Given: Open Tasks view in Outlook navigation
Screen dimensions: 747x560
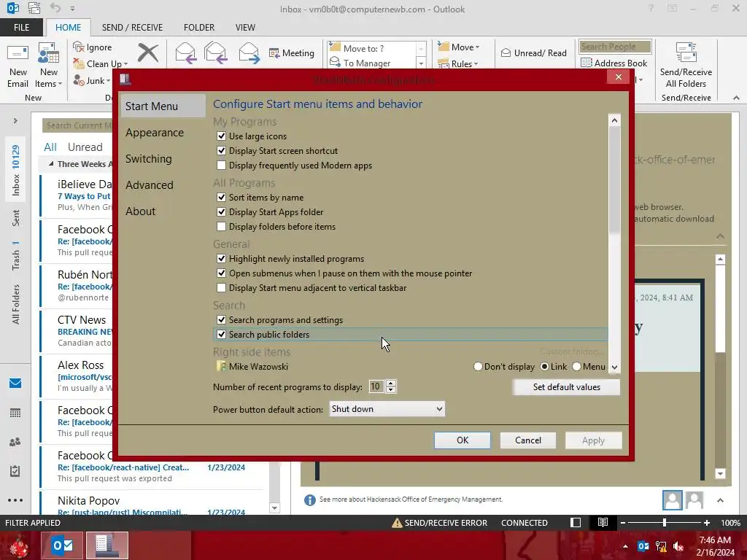Looking at the screenshot, I should click(x=15, y=471).
